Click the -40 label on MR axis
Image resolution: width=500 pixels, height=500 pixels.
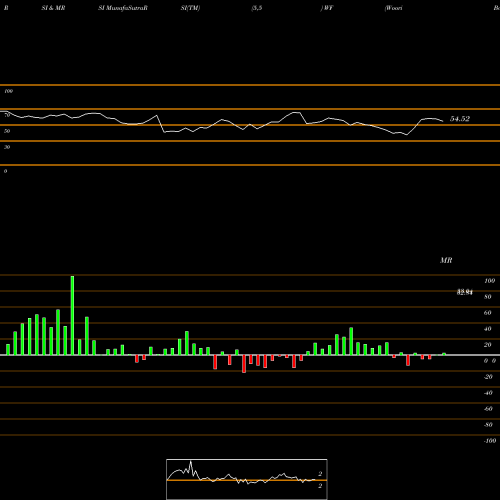488,393
